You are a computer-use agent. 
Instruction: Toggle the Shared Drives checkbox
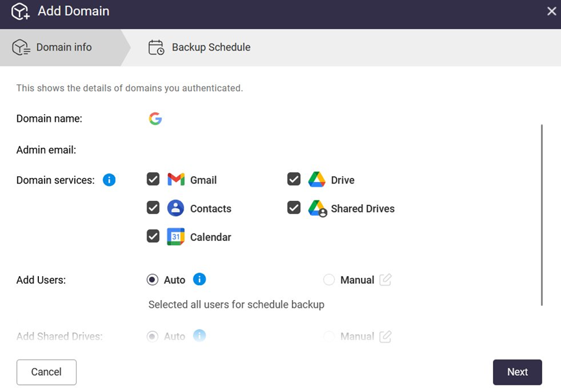click(x=294, y=208)
